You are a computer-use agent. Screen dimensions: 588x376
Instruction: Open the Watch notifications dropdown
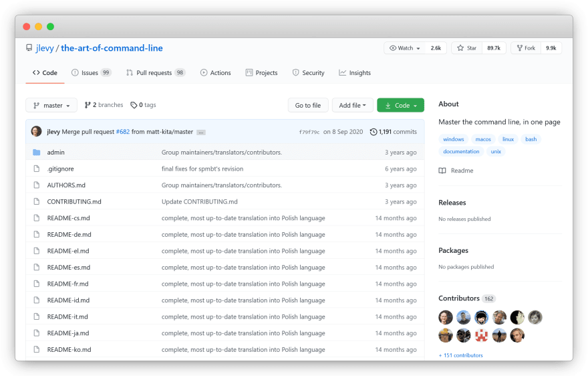click(x=405, y=48)
